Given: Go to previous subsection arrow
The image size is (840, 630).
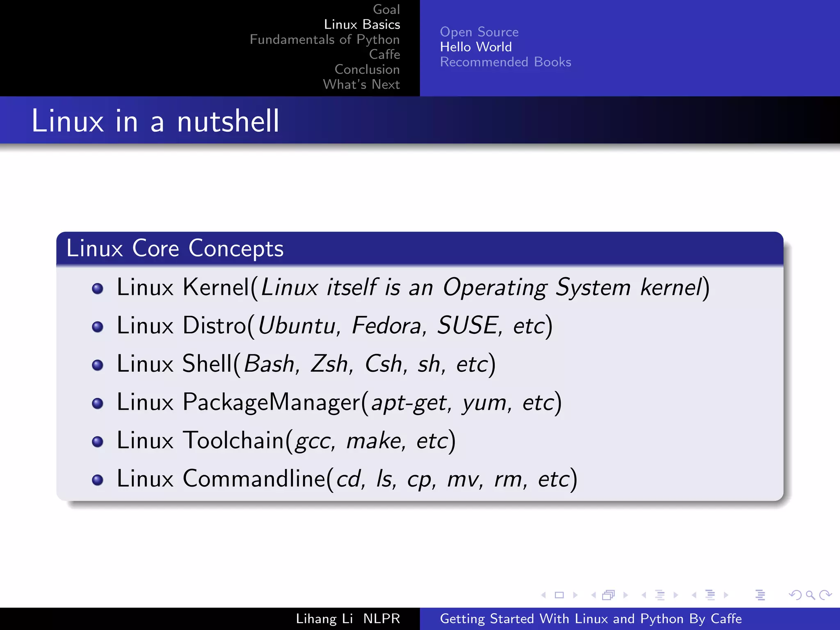Looking at the screenshot, I should pyautogui.click(x=644, y=595).
